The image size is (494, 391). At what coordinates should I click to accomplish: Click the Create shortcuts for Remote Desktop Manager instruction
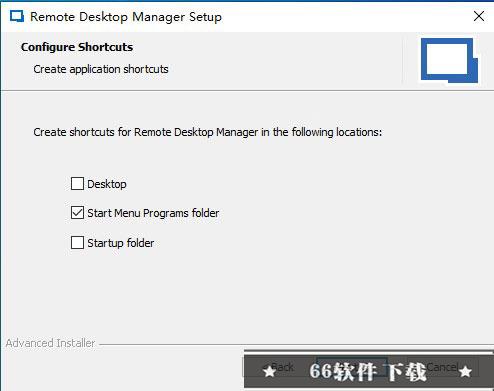(208, 132)
